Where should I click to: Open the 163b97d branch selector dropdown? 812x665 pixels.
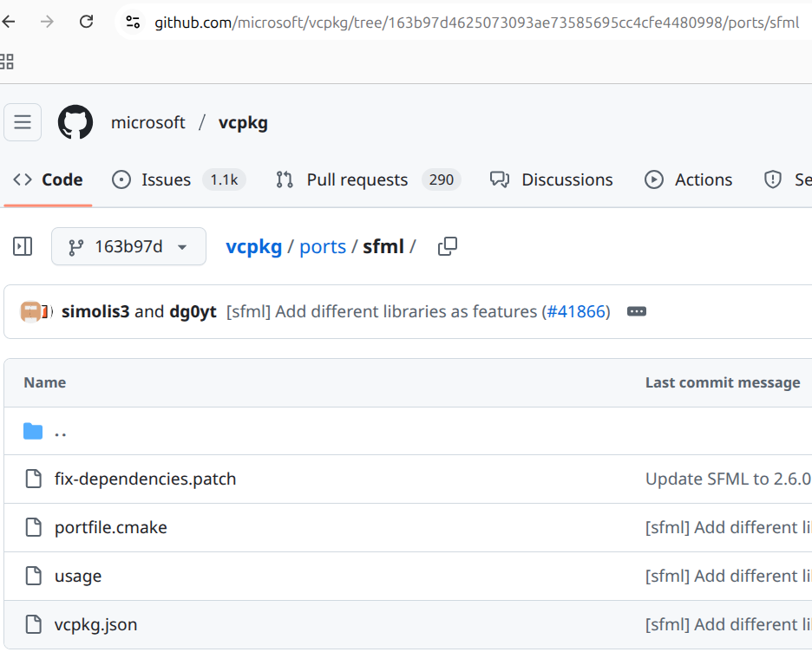click(x=128, y=246)
